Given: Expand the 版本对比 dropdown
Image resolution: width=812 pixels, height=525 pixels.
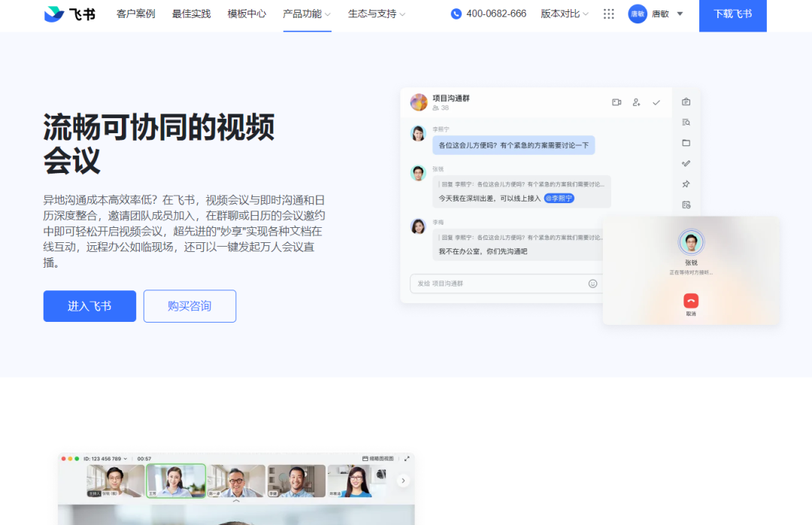Looking at the screenshot, I should pos(565,14).
